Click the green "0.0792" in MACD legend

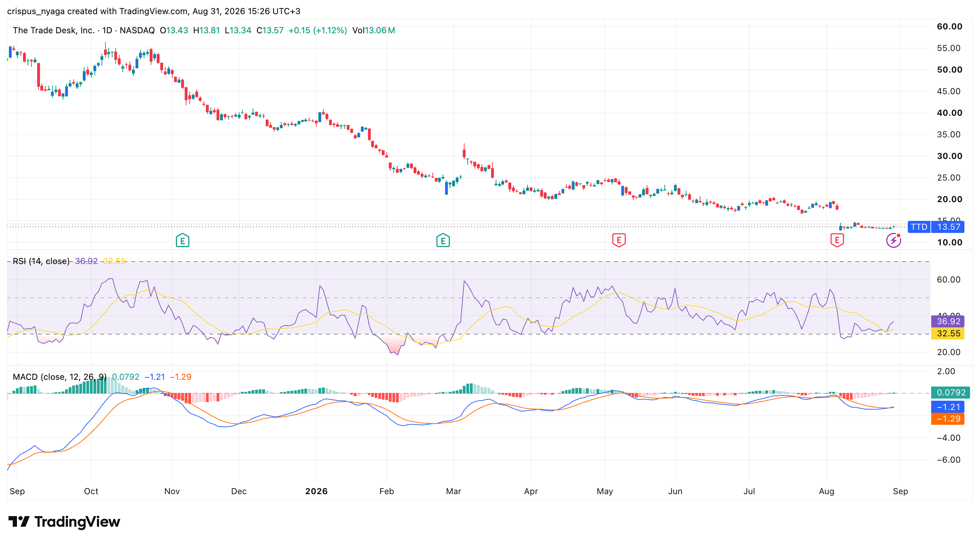click(126, 377)
